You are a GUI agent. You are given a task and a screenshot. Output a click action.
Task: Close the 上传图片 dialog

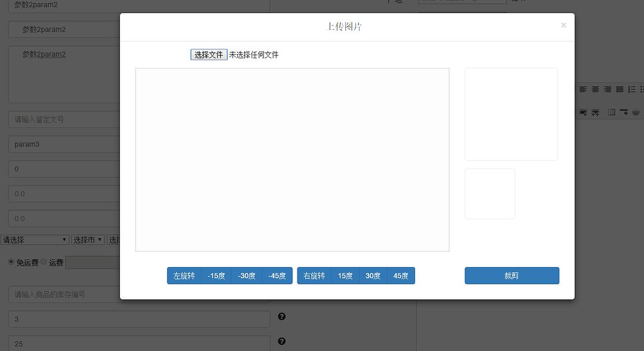point(563,25)
